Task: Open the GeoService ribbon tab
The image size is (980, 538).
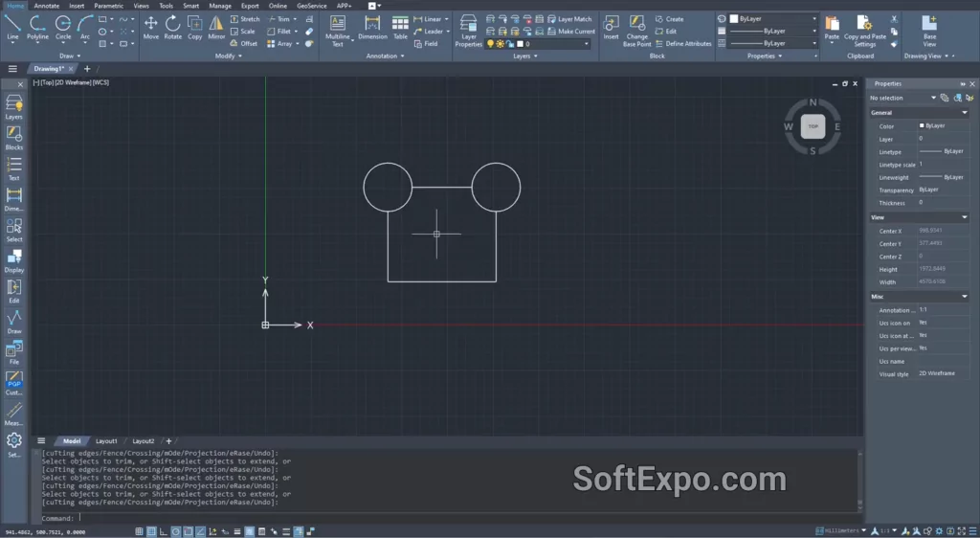Action: click(311, 6)
